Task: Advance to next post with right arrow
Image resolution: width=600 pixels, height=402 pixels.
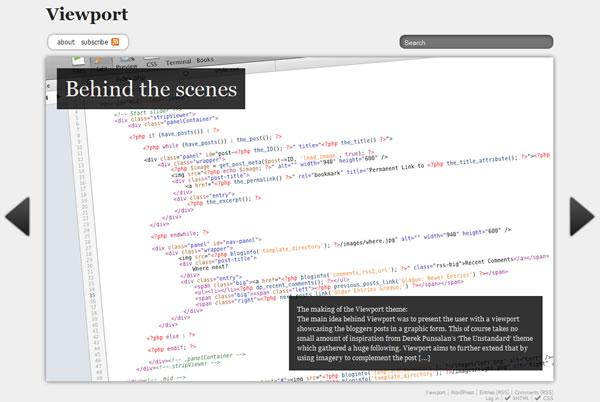Action: [x=582, y=216]
